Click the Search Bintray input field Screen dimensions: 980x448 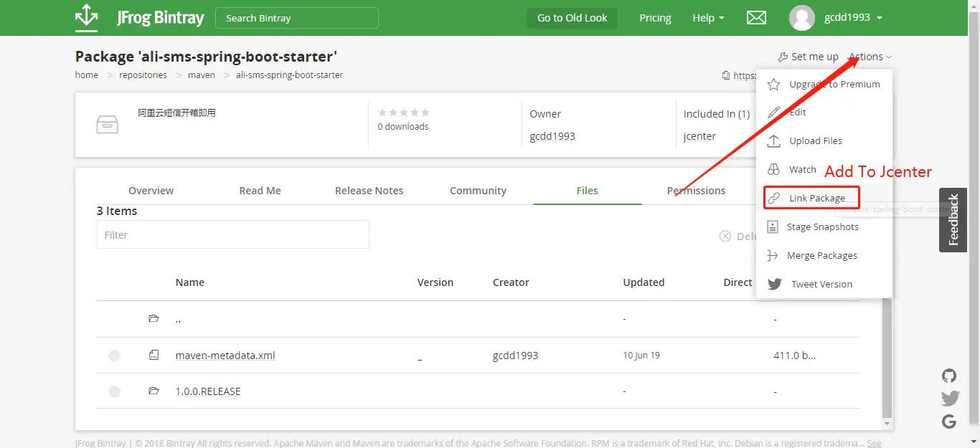[297, 18]
